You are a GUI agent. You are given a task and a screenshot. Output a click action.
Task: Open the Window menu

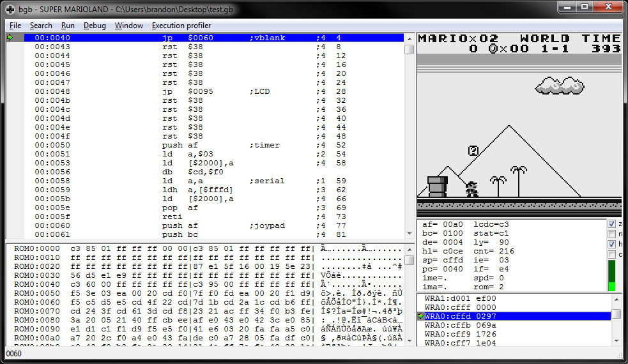(x=128, y=26)
